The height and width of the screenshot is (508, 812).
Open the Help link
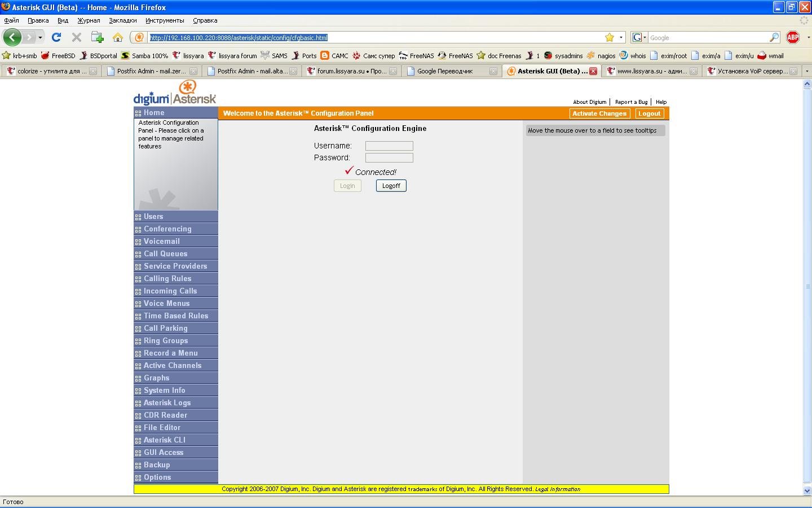tap(661, 102)
